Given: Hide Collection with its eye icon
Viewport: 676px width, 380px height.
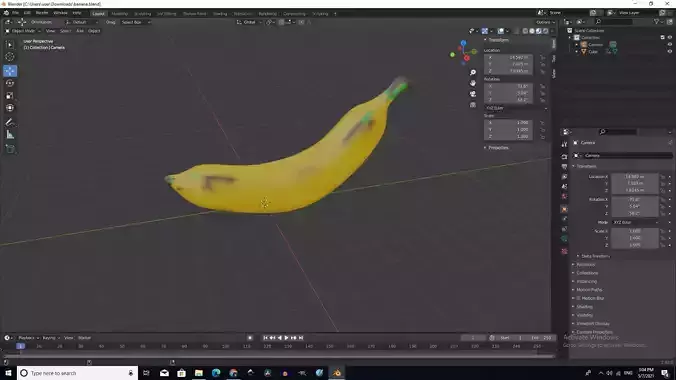Looking at the screenshot, I should [x=670, y=38].
